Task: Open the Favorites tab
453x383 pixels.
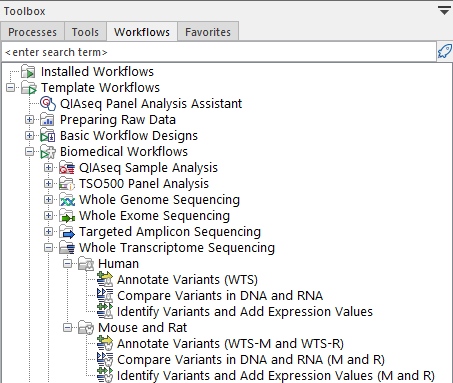Action: tap(208, 32)
